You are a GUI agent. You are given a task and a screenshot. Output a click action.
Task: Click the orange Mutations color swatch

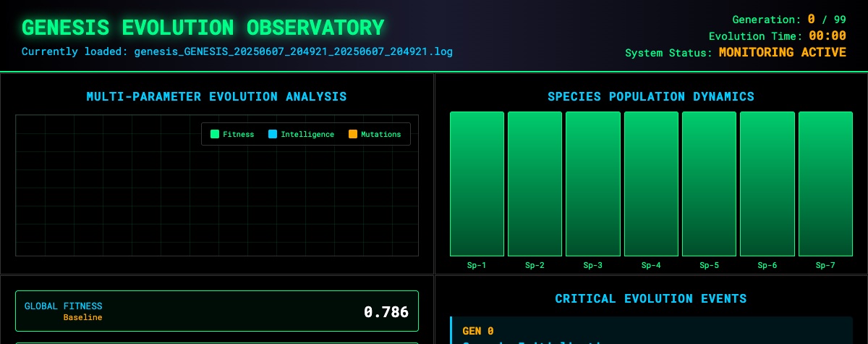click(x=353, y=134)
